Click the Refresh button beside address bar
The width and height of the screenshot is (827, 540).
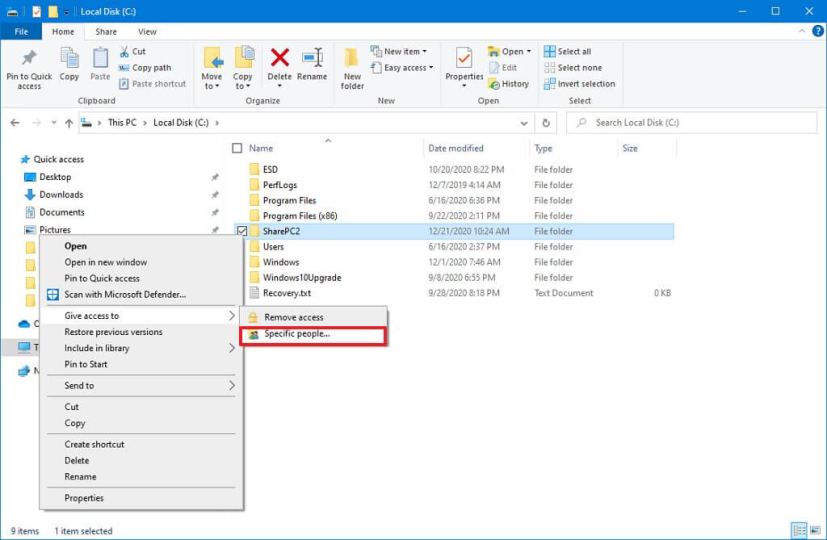click(546, 123)
